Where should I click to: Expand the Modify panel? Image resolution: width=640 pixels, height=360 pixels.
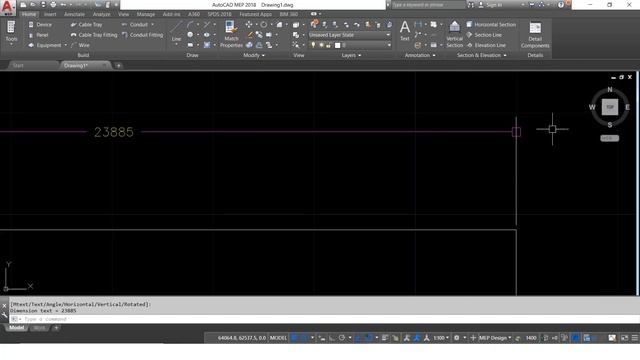(254, 55)
